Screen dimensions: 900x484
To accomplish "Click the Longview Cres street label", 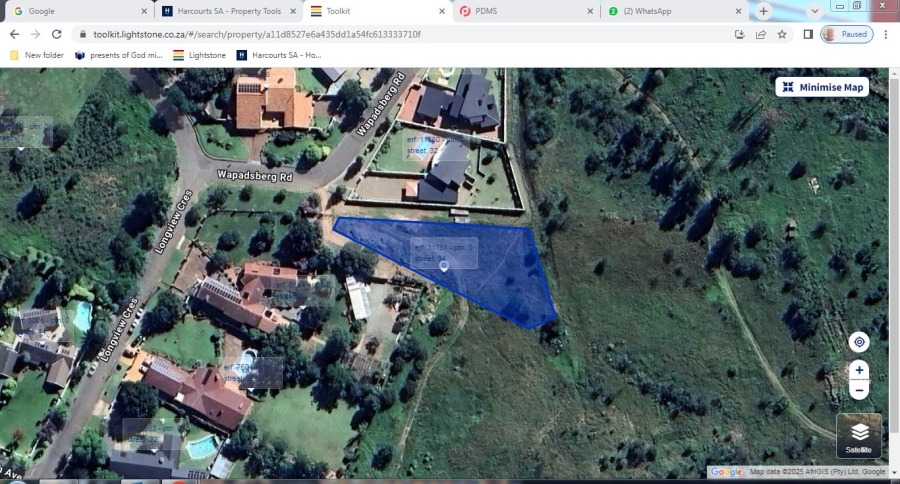I will click(175, 221).
